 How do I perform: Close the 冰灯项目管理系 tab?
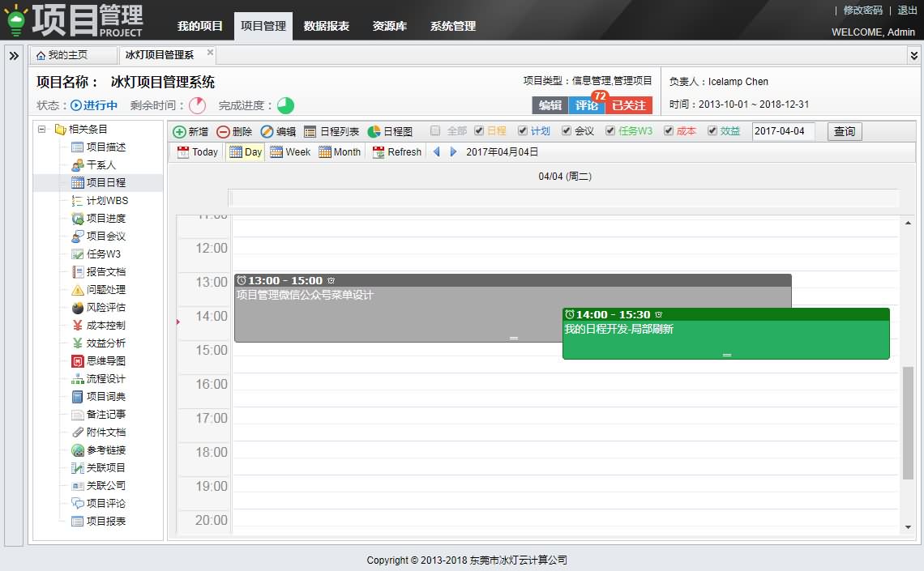coord(210,53)
